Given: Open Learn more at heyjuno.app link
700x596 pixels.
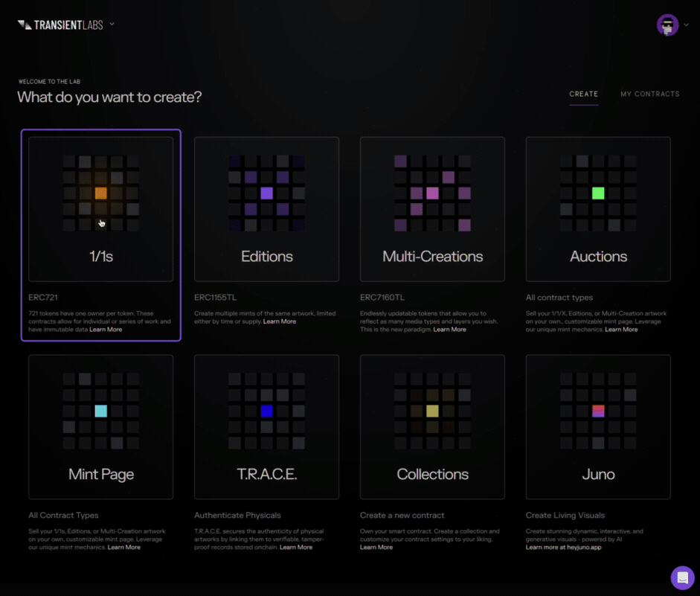Looking at the screenshot, I should pos(563,548).
